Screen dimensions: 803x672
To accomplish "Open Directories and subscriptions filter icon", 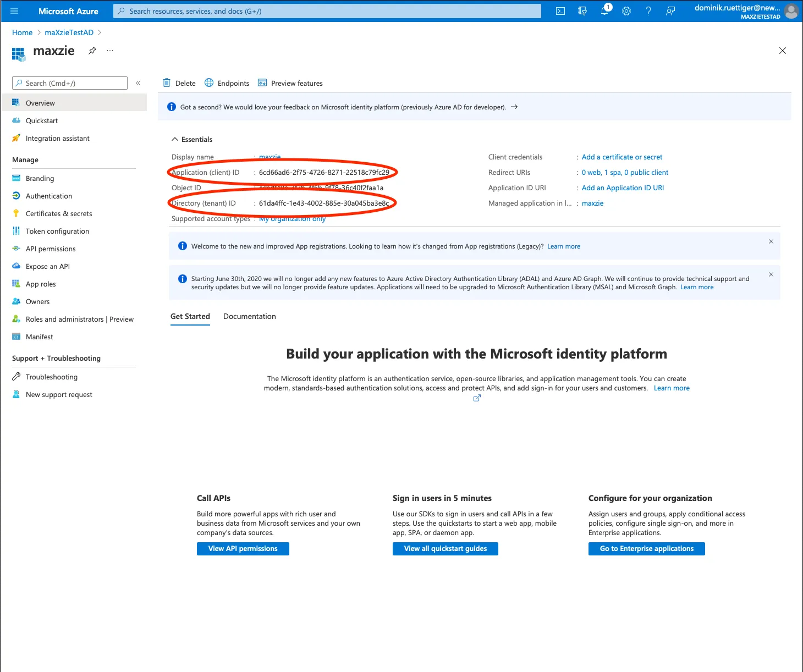I will (582, 11).
